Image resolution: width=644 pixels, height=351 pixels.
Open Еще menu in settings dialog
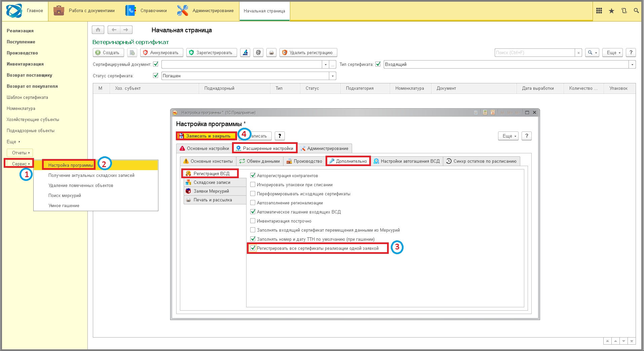pyautogui.click(x=508, y=136)
